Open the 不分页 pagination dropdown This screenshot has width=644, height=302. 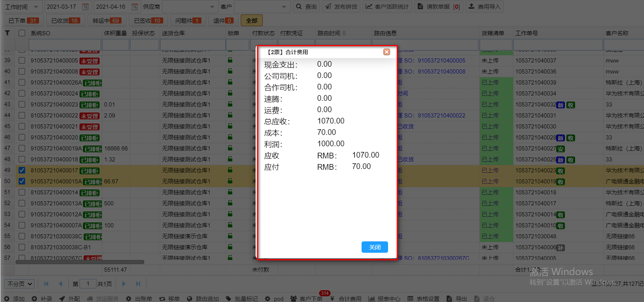click(19, 284)
